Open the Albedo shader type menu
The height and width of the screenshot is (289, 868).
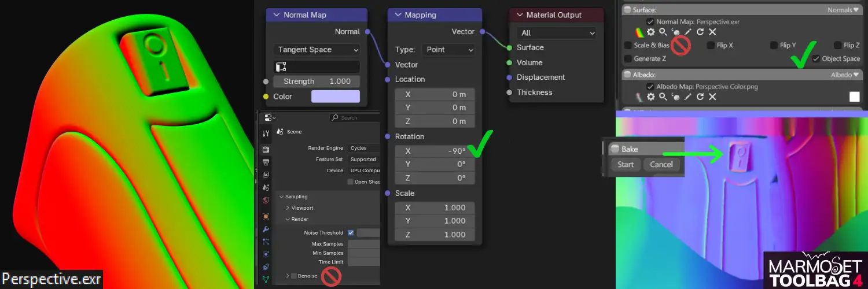point(845,75)
